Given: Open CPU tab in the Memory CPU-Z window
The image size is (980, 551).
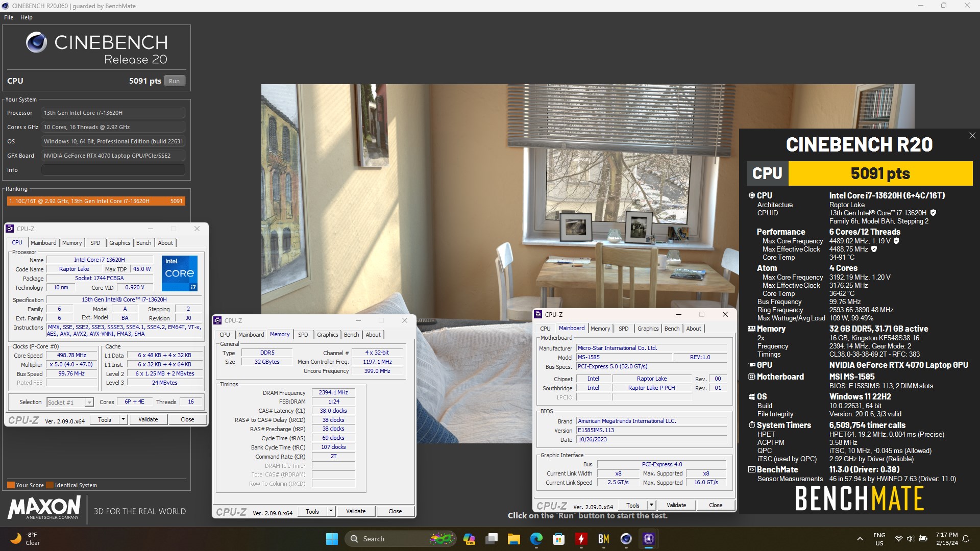Looking at the screenshot, I should 225,335.
